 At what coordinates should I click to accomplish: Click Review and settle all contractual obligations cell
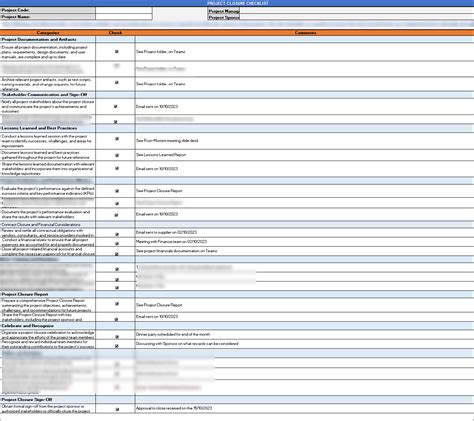48,233
